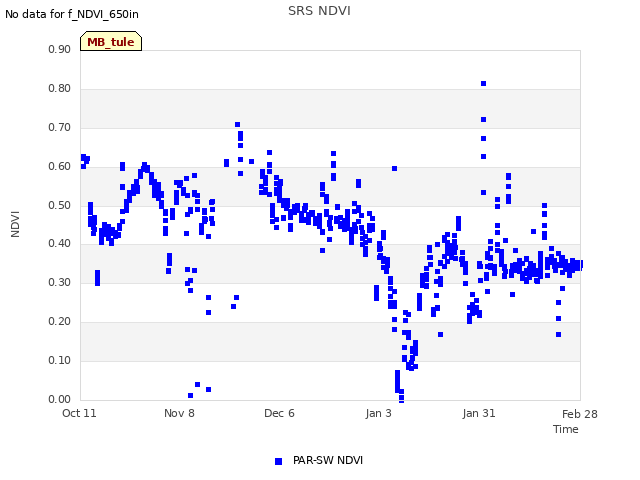Select the 'No data for f_NDVI_650in' message
The height and width of the screenshot is (480, 640).
72,14
